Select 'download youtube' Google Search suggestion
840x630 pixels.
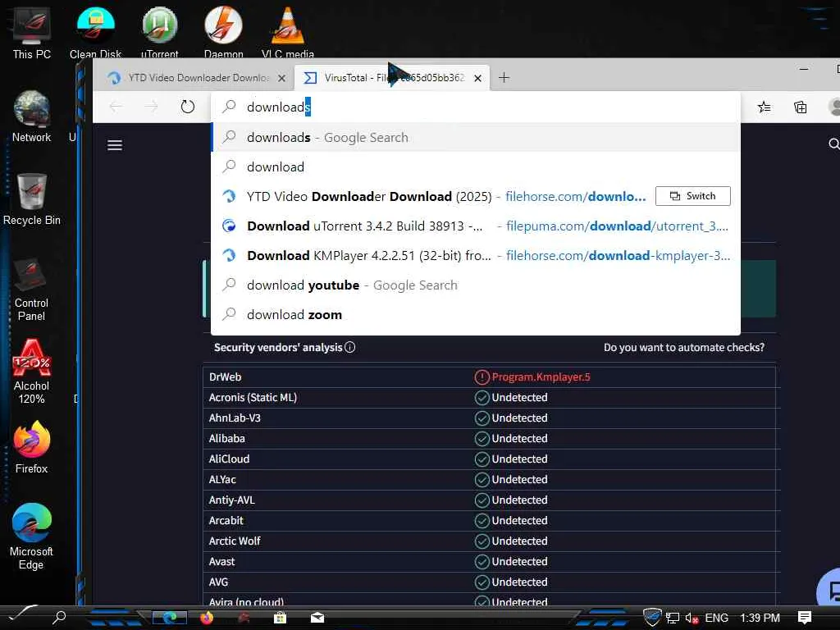pyautogui.click(x=476, y=285)
